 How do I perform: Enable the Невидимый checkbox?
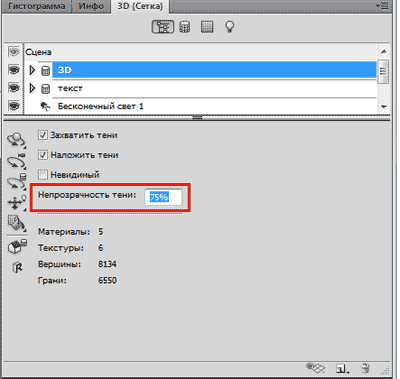click(x=43, y=174)
